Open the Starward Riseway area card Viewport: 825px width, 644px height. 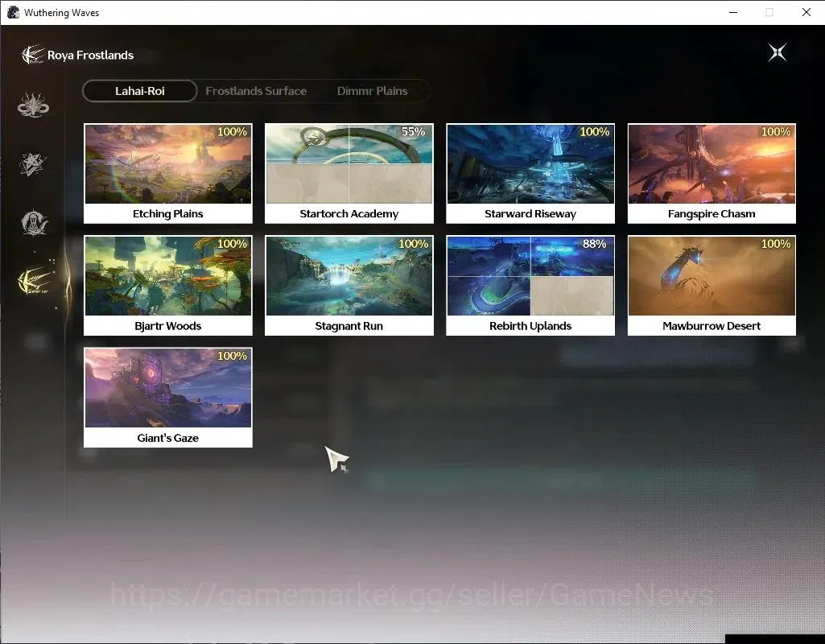point(530,174)
